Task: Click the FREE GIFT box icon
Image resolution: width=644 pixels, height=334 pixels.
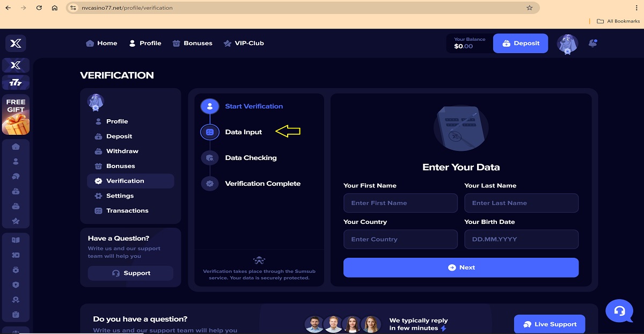Action: click(x=16, y=115)
